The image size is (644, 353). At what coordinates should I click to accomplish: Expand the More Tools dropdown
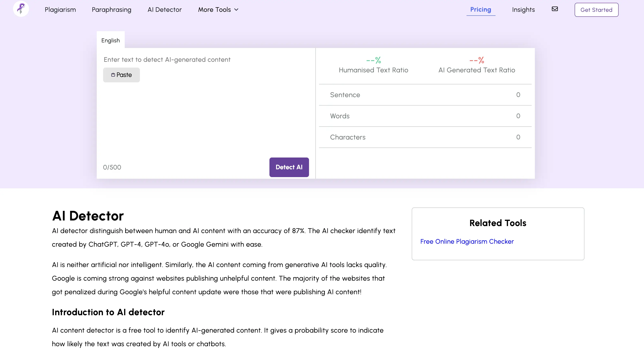click(218, 10)
